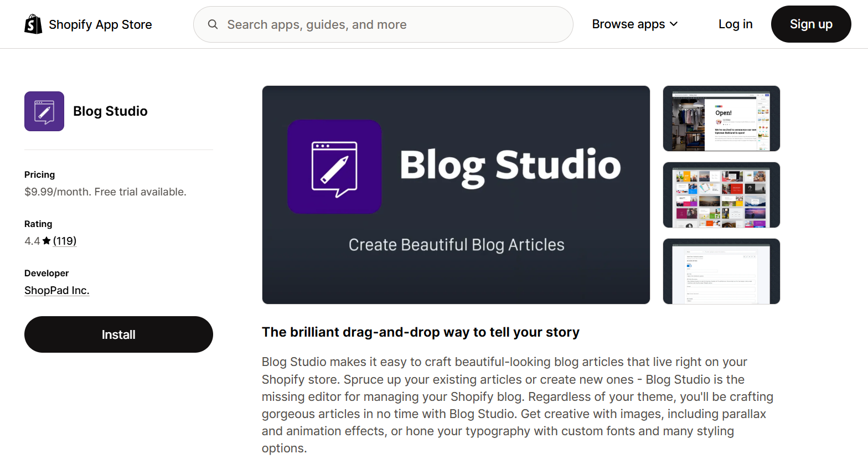Click the purple logo inside the banner
The image size is (868, 464).
point(334,167)
